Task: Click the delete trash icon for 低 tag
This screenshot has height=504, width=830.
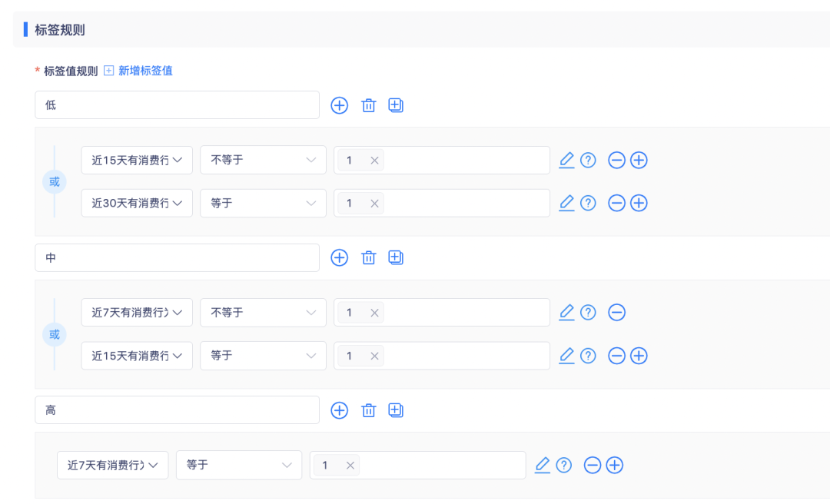Action: (368, 105)
